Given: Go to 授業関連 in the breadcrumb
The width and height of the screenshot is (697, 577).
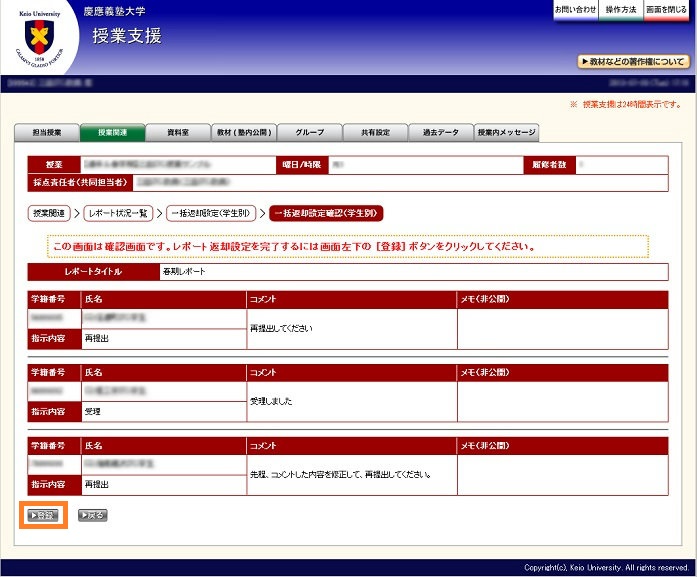Looking at the screenshot, I should tap(48, 213).
